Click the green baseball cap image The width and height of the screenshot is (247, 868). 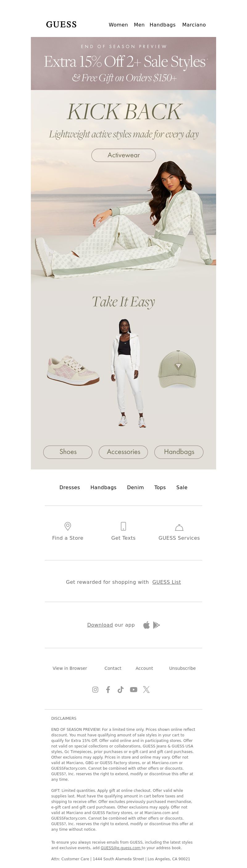[177, 369]
